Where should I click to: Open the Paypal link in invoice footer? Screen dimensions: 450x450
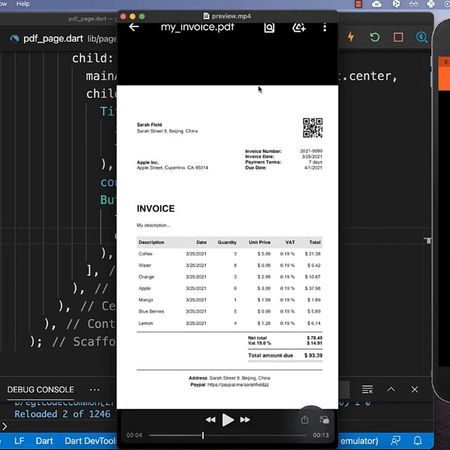[238, 385]
